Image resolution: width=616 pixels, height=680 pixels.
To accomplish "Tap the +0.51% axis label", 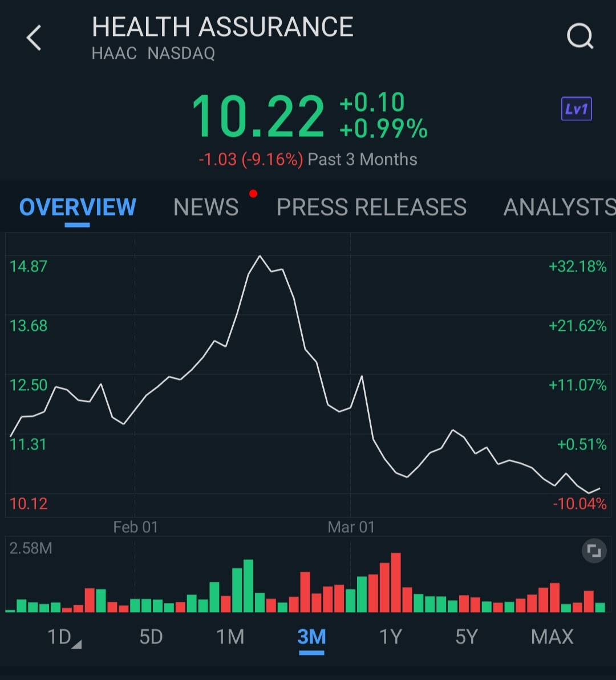I will coord(582,444).
